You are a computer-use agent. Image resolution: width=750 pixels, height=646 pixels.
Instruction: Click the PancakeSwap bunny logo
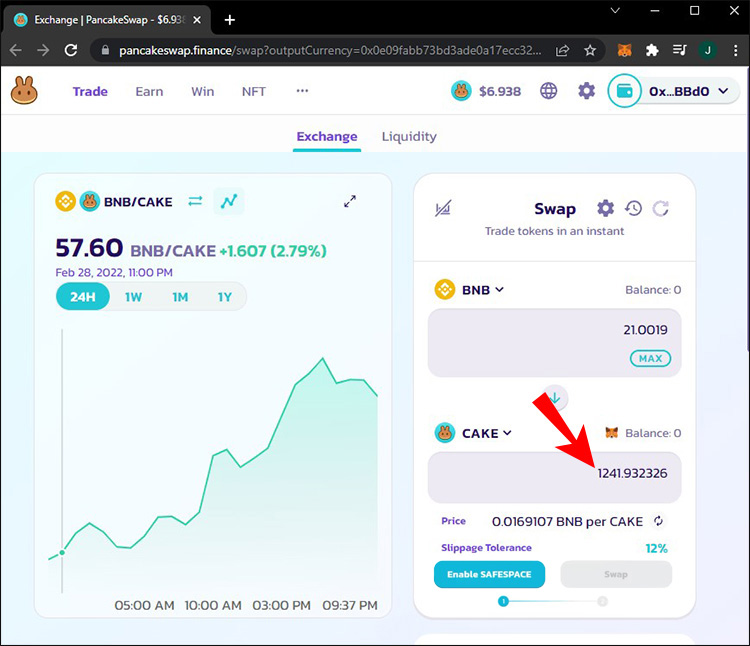point(24,90)
